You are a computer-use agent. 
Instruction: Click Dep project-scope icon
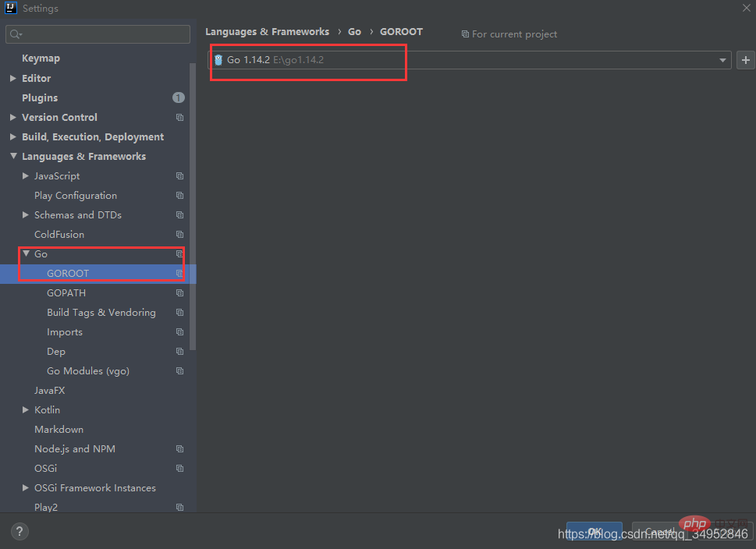tap(180, 352)
